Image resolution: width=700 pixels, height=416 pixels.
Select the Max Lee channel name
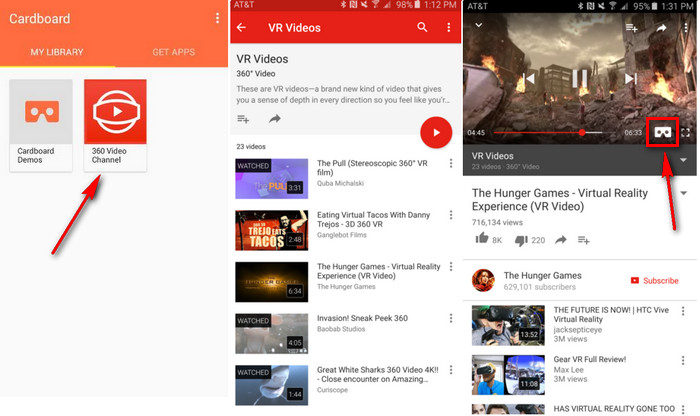[568, 370]
